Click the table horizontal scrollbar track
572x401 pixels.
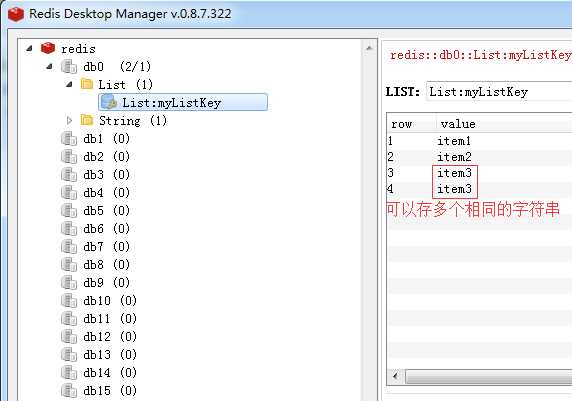489,376
